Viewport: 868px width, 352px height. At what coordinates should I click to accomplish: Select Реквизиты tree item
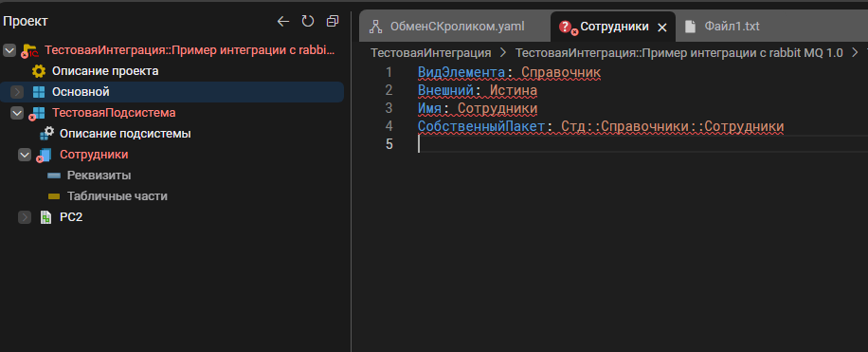(x=99, y=176)
